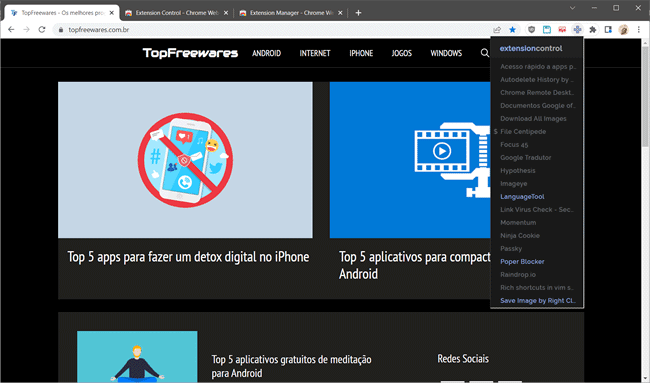Open the JOGOS menu category

point(402,53)
